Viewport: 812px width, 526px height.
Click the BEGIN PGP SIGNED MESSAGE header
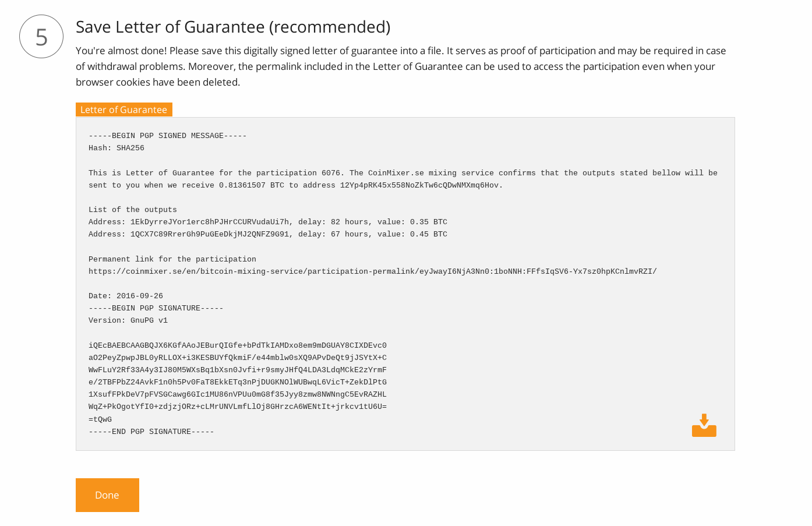click(x=167, y=136)
